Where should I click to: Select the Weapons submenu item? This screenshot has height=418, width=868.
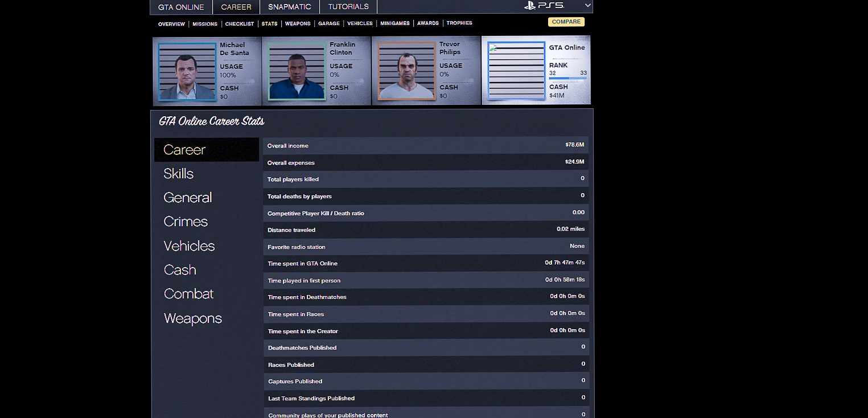click(x=298, y=24)
